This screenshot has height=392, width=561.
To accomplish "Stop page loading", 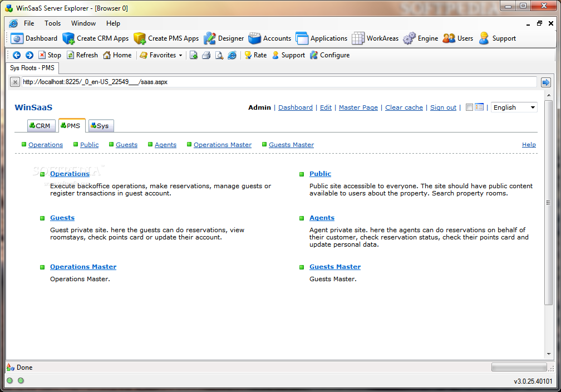I will [x=50, y=55].
